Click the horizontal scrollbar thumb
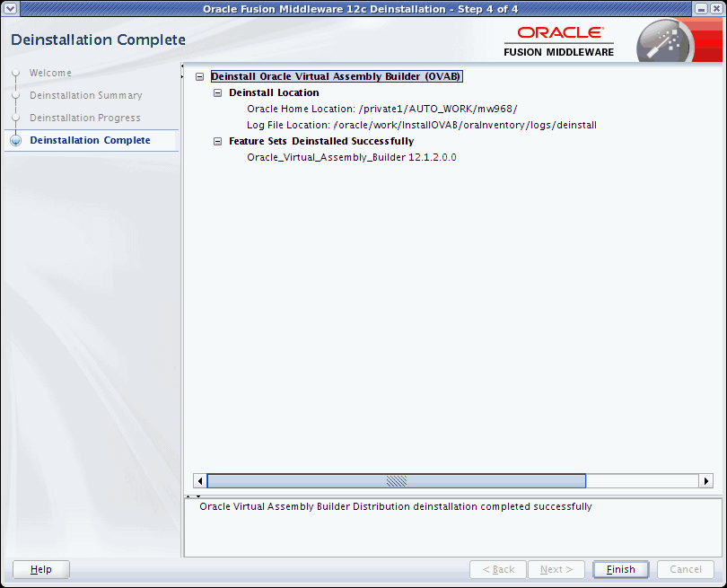This screenshot has height=588, width=727. (397, 481)
